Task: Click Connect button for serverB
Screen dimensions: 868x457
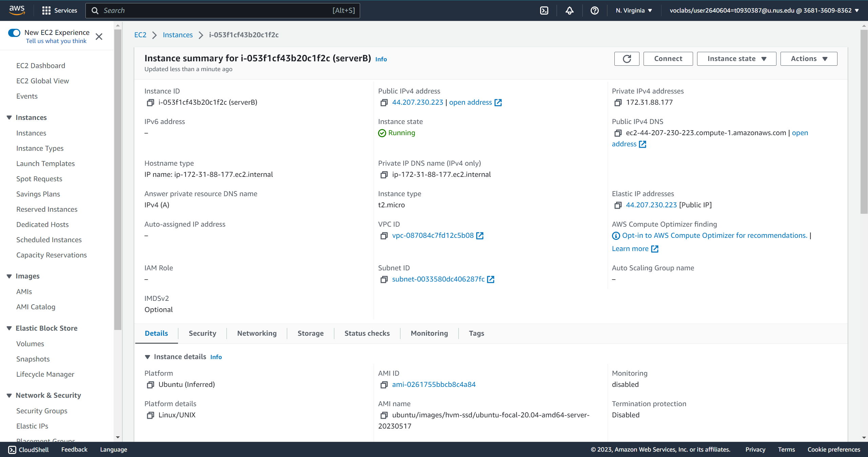Action: click(668, 59)
